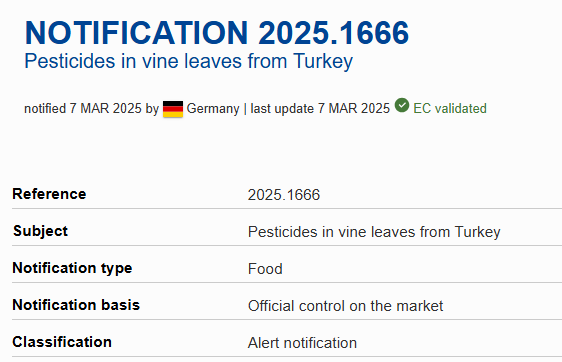Click the Classification row label
The height and width of the screenshot is (362, 562).
[x=62, y=342]
